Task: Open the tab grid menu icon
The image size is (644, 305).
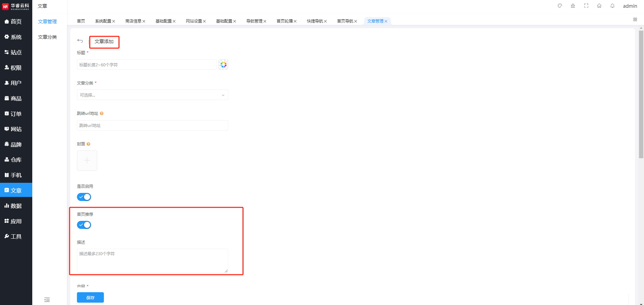Action: (x=635, y=20)
